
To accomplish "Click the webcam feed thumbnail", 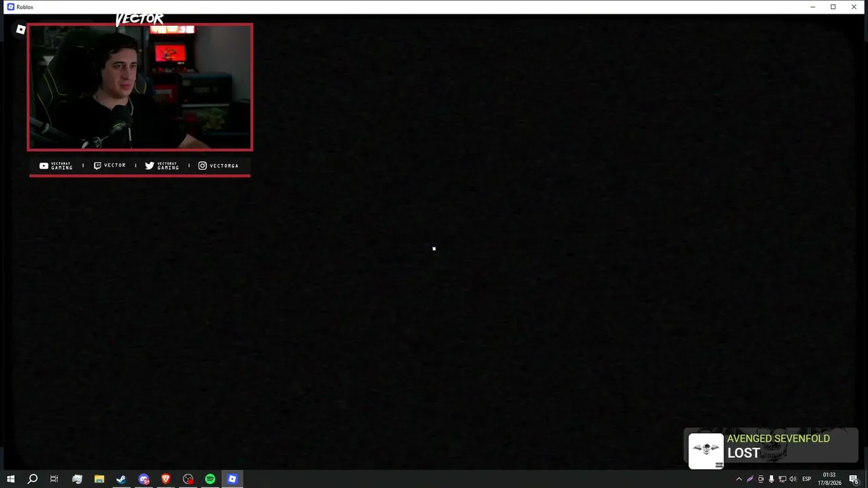I will click(x=140, y=87).
